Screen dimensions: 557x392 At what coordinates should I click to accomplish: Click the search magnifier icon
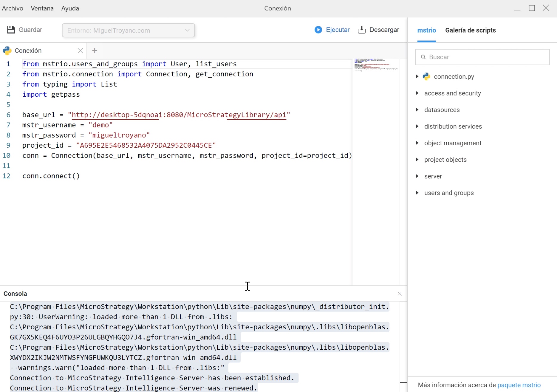423,57
